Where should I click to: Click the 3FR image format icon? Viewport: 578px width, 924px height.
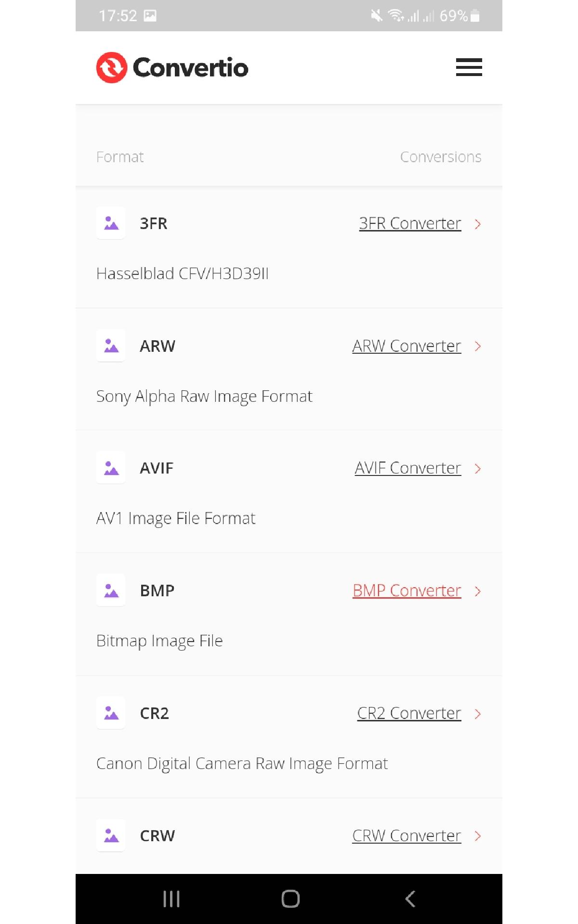111,223
